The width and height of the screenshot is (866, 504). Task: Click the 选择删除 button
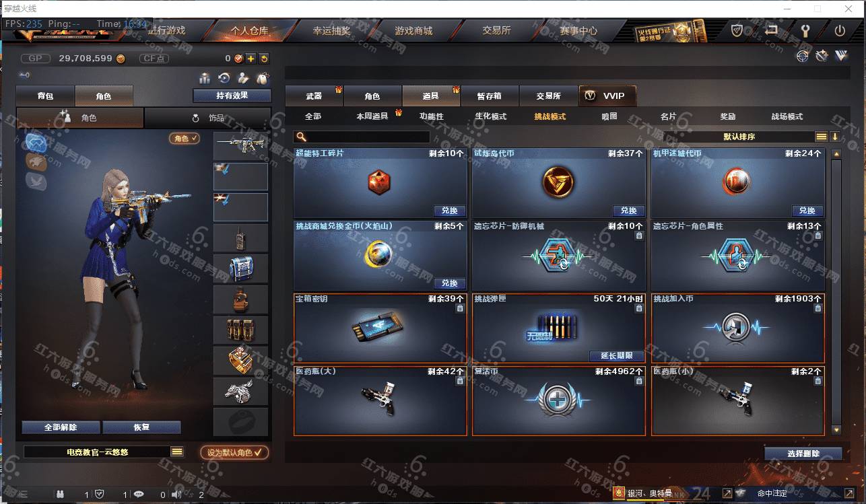[x=803, y=454]
